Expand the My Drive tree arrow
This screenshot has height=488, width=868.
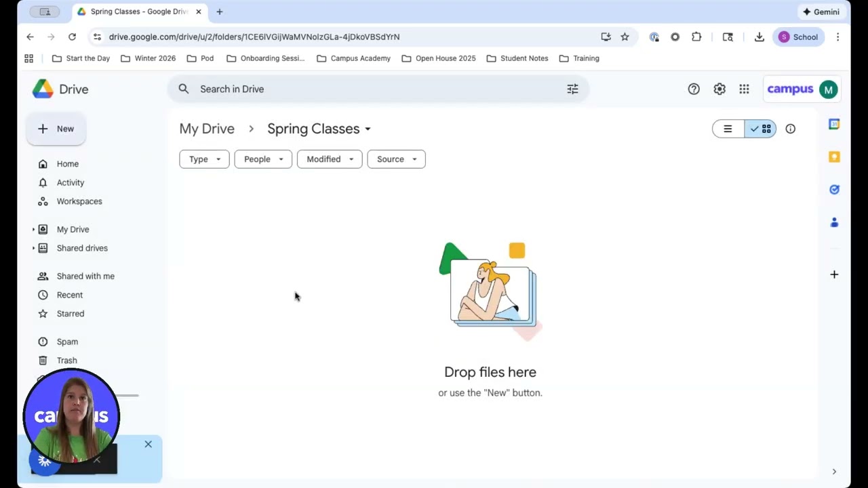(x=33, y=230)
